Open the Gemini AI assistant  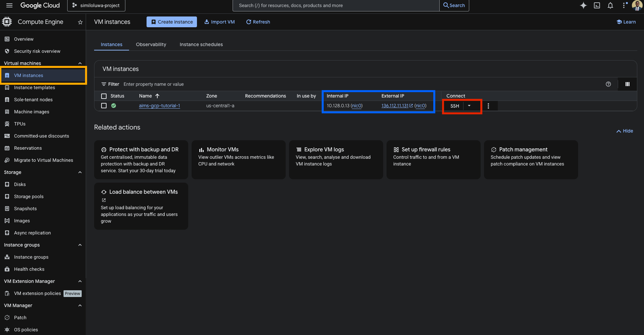point(583,5)
